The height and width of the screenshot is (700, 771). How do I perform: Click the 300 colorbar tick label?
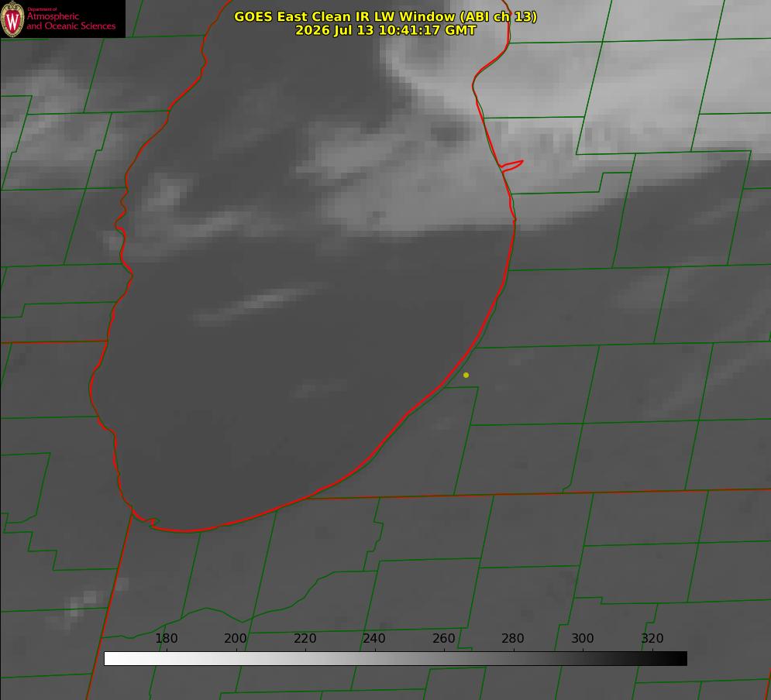[583, 638]
